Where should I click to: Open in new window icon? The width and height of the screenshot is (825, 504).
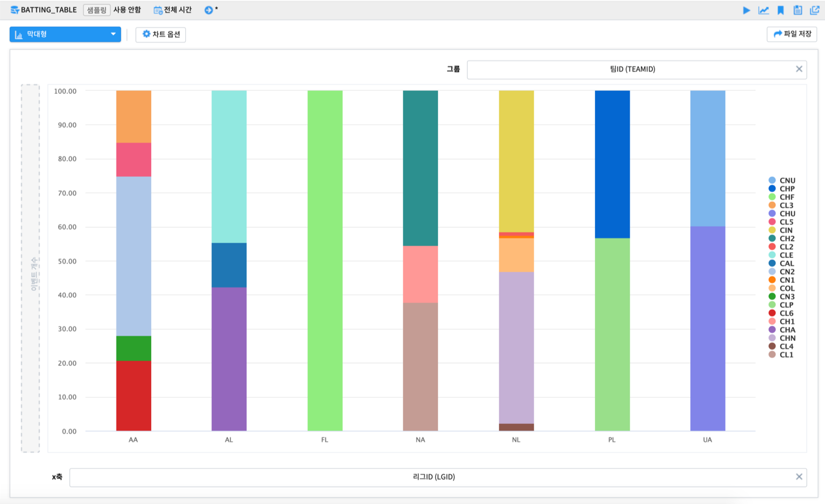click(815, 10)
